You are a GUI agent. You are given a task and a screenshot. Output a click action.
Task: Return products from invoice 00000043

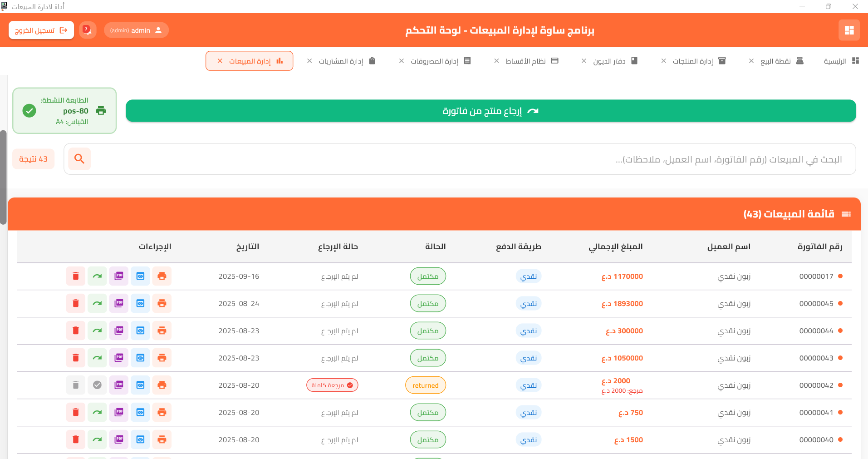tap(97, 358)
